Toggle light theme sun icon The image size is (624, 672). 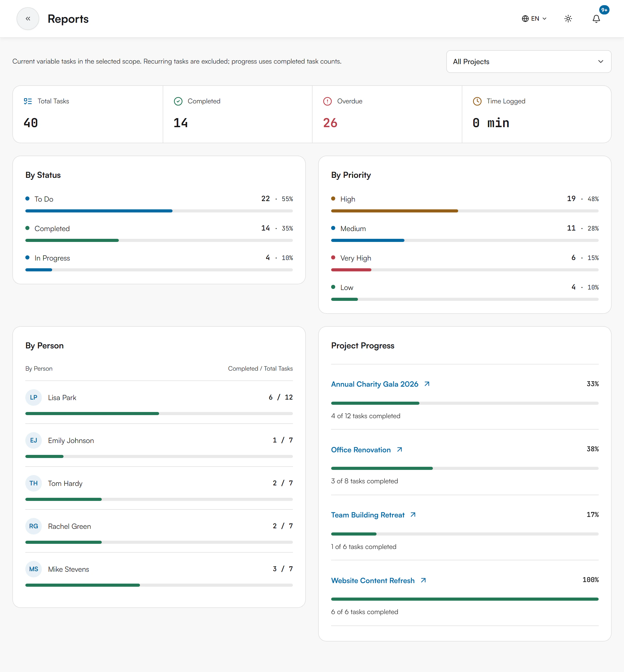point(568,19)
